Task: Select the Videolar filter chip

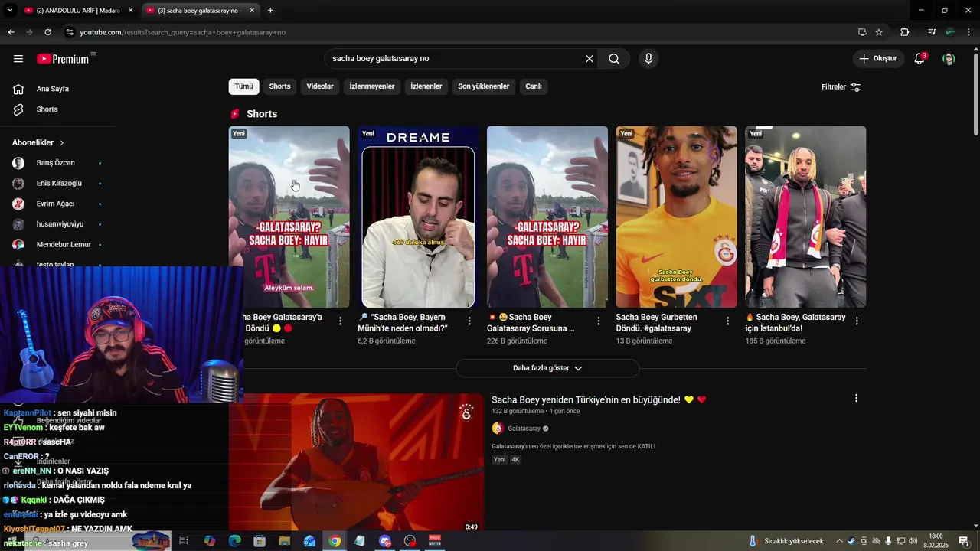Action: tap(320, 86)
